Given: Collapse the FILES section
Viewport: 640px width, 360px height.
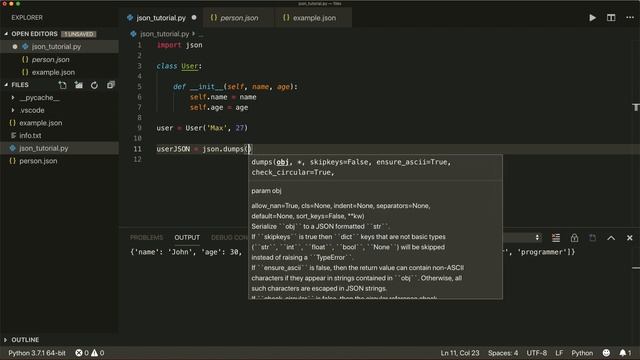Looking at the screenshot, I should (20, 85).
